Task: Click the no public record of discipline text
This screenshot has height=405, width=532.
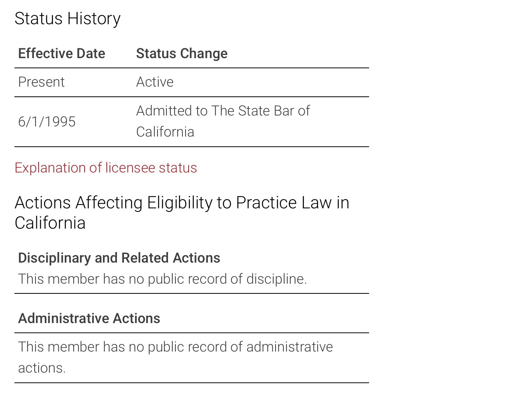Action: pos(162,279)
